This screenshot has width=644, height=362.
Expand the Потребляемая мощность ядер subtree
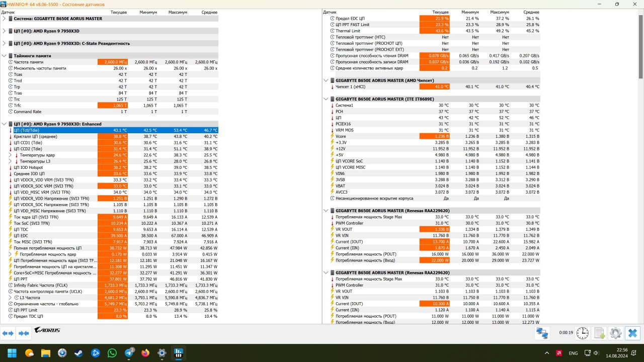pos(10,254)
